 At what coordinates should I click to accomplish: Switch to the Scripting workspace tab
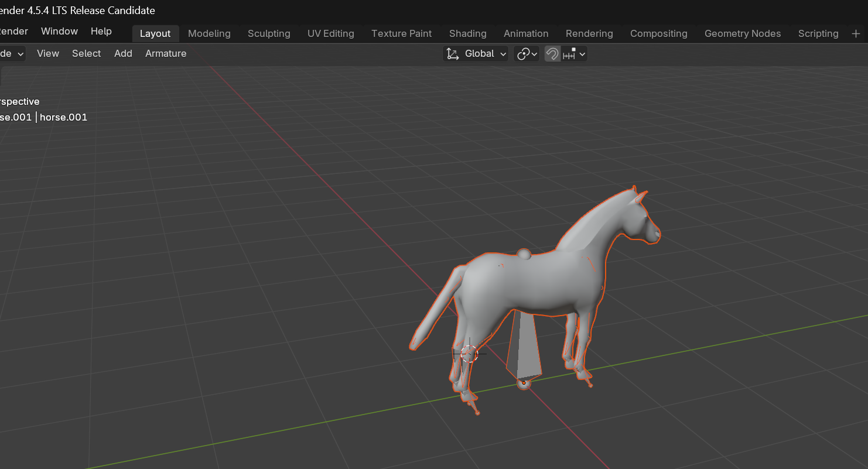[818, 33]
